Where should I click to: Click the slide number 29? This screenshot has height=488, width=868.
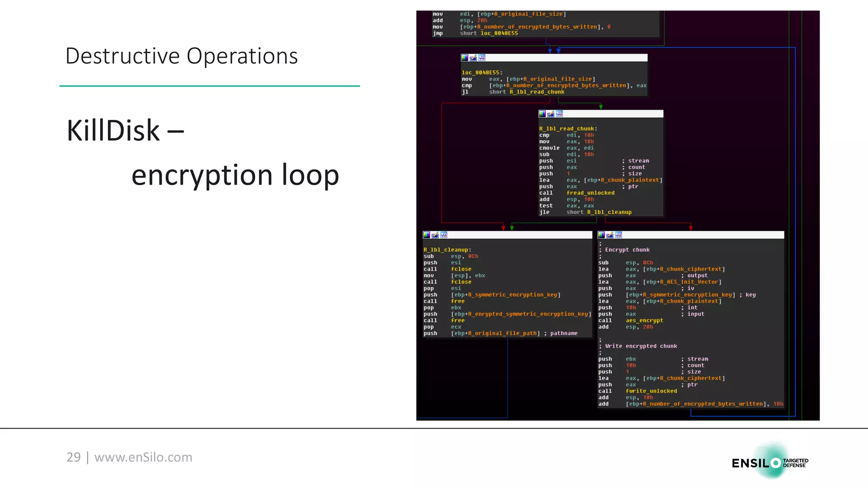73,457
